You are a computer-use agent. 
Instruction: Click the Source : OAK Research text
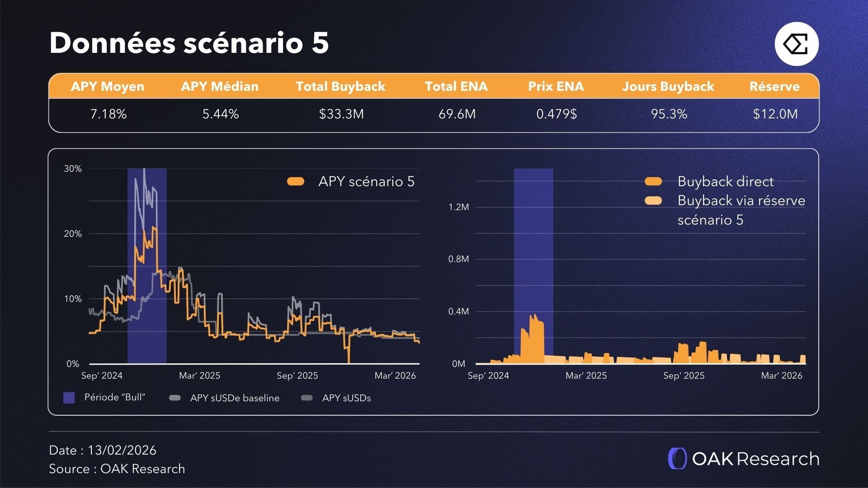coord(117,469)
